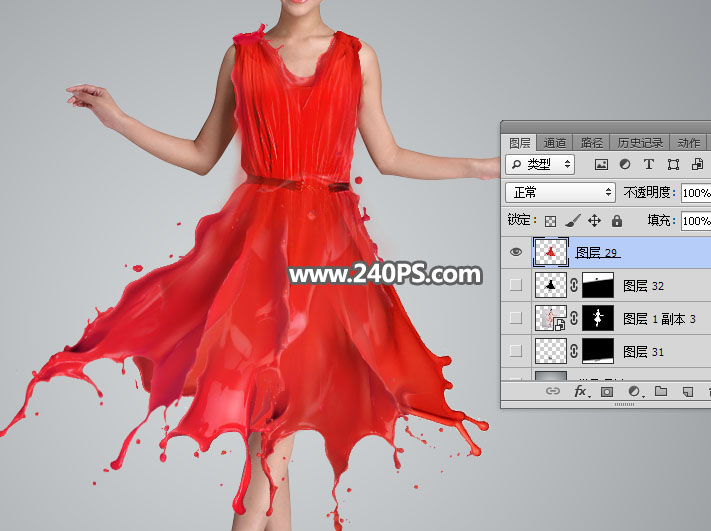The width and height of the screenshot is (711, 531).
Task: Open the fx layer style menu
Action: pyautogui.click(x=581, y=391)
